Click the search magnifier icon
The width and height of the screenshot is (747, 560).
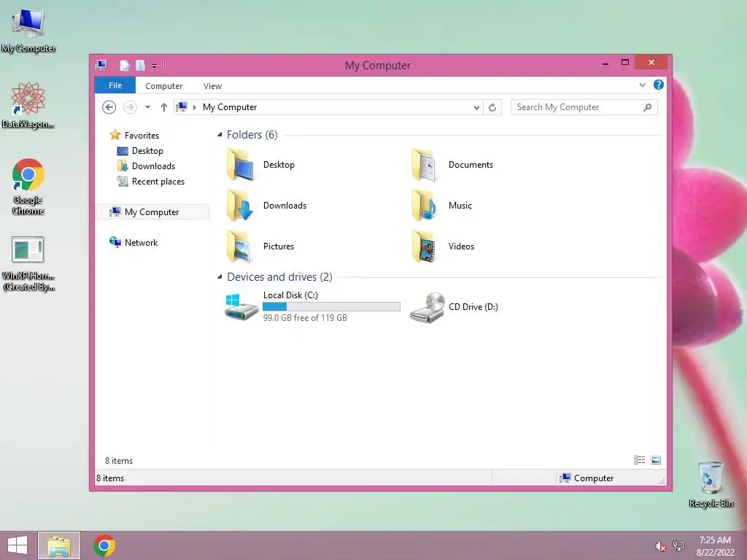(647, 107)
